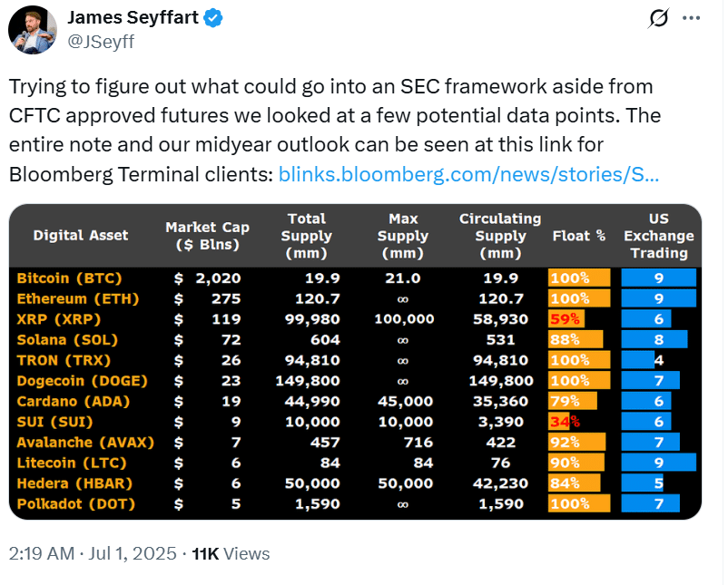This screenshot has width=728, height=585.
Task: Click the XRP 59% float bar
Action: [566, 319]
